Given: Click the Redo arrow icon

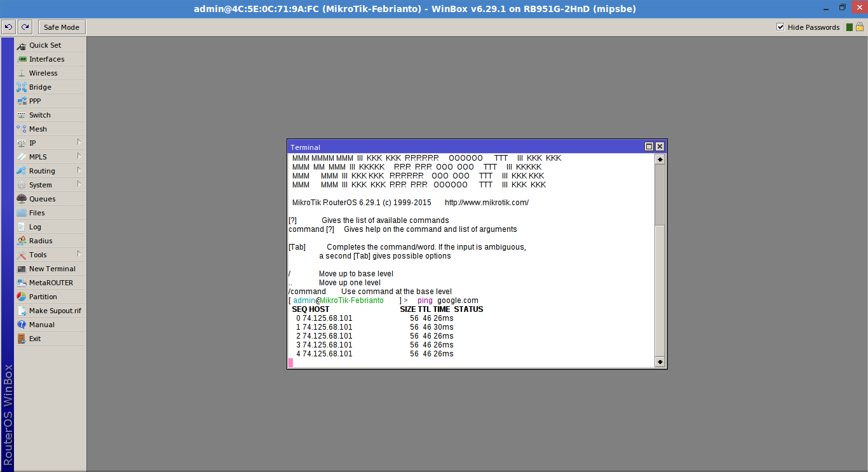Looking at the screenshot, I should (25, 27).
